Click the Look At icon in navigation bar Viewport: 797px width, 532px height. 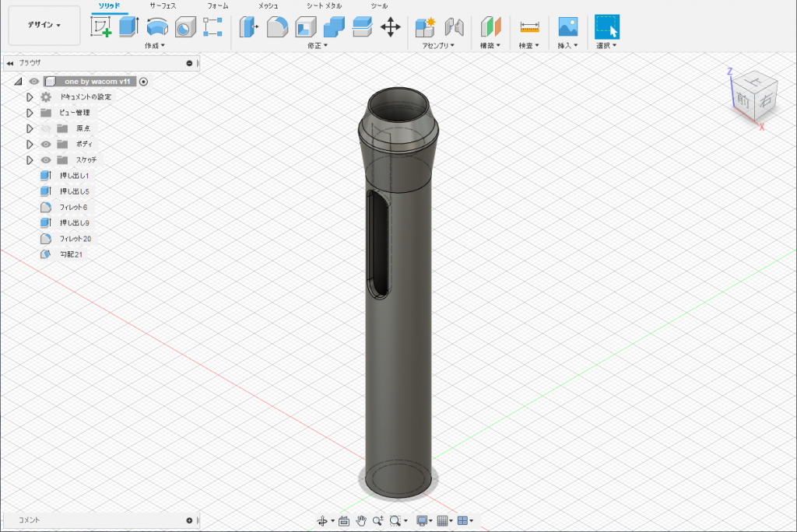343,521
